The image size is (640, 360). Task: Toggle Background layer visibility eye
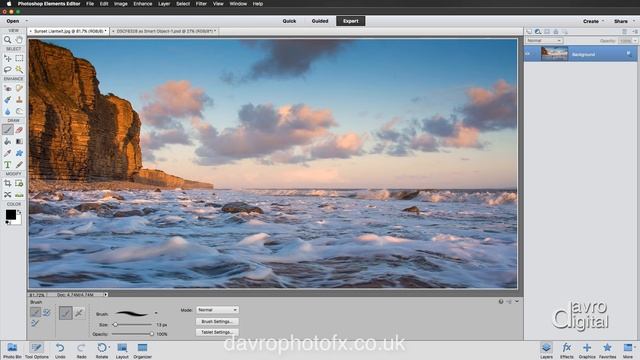pos(527,53)
